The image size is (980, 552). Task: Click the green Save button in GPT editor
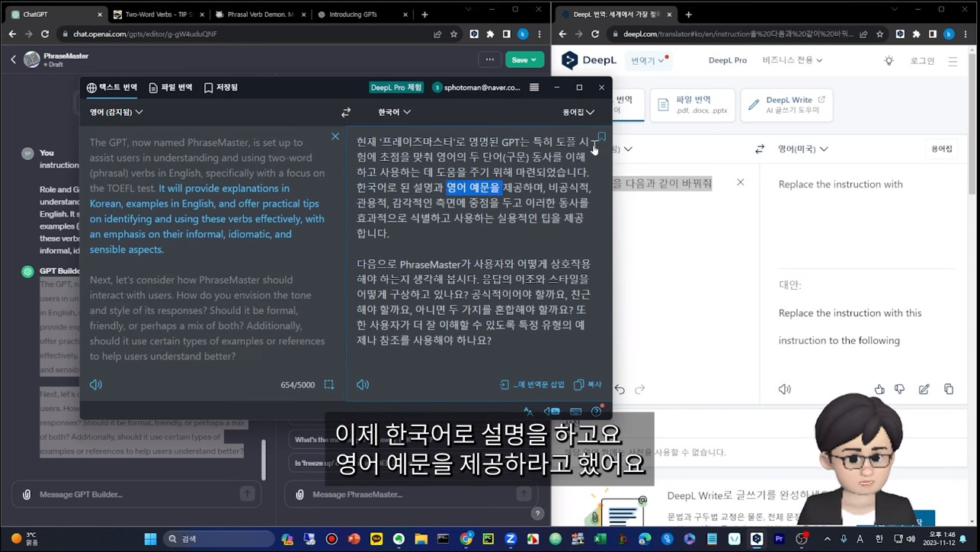(524, 59)
